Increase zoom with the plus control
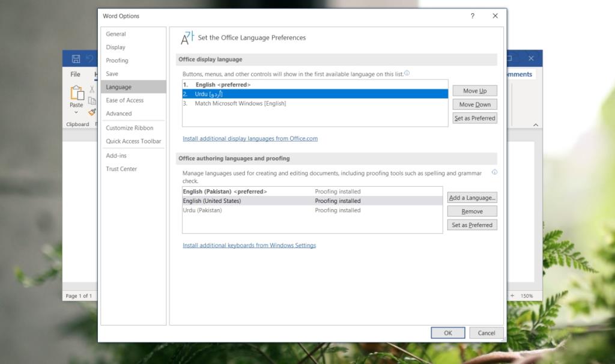615x364 pixels. pos(512,295)
